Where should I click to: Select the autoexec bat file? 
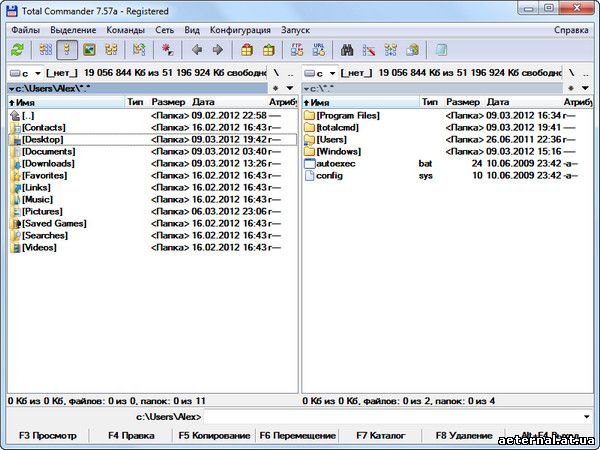point(447,163)
